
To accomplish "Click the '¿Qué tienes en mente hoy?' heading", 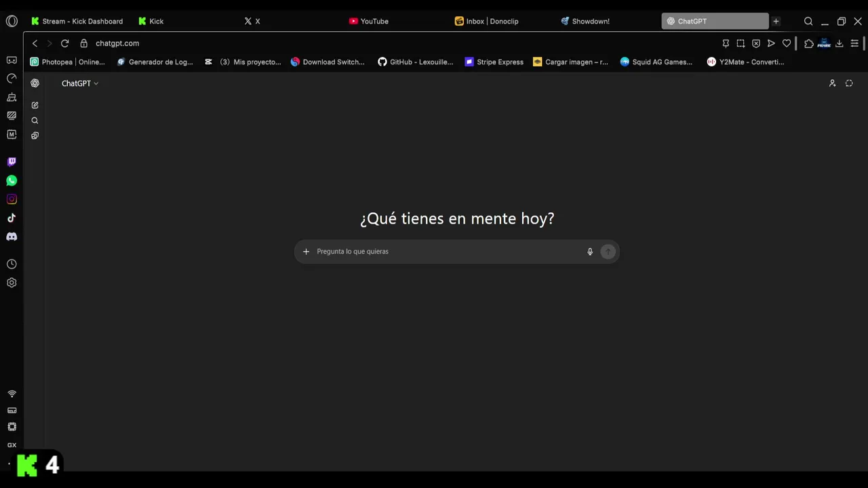I will tap(457, 218).
